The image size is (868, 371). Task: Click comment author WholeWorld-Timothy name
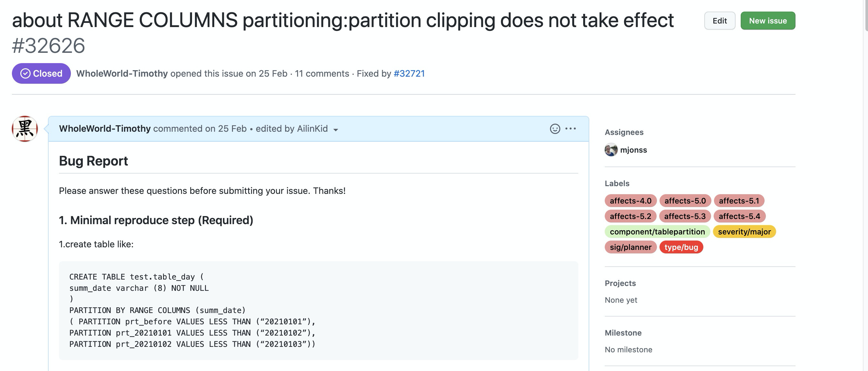pyautogui.click(x=104, y=128)
